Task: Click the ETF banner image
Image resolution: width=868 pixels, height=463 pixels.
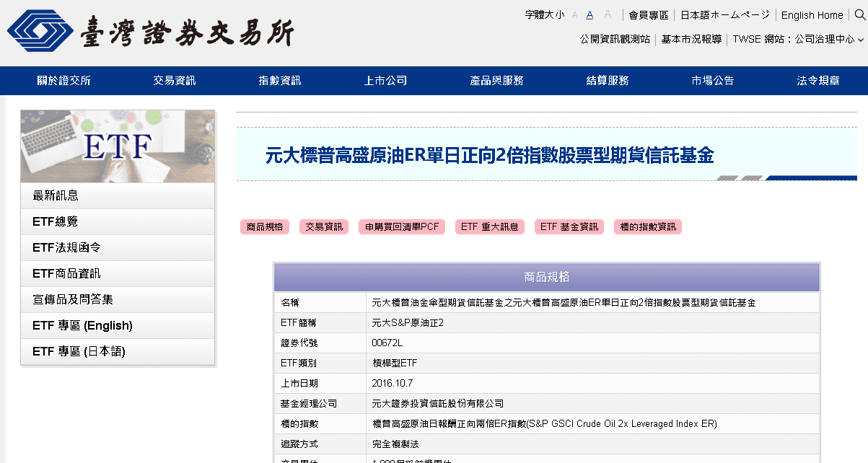Action: click(118, 146)
